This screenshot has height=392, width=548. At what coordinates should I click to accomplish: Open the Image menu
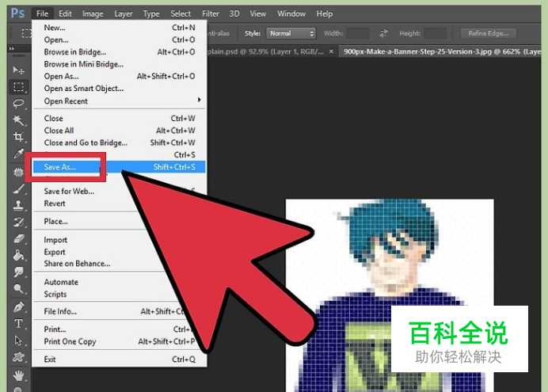pos(93,13)
